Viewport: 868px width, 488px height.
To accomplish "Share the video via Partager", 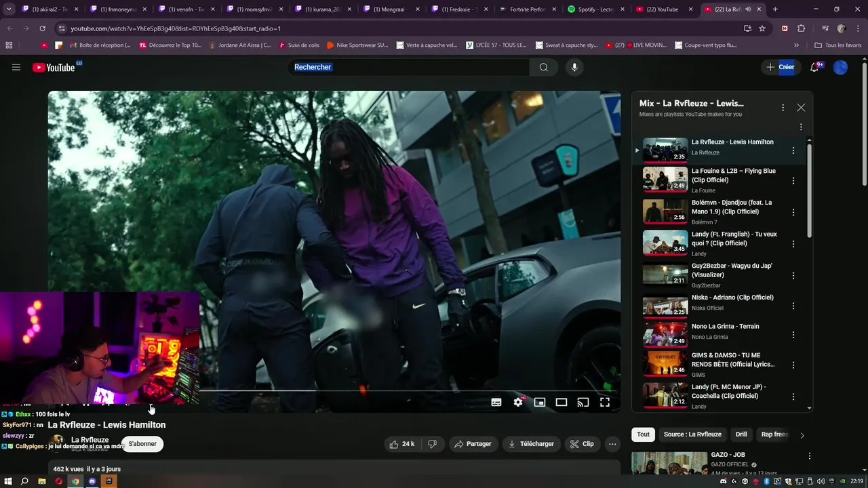I will click(473, 444).
